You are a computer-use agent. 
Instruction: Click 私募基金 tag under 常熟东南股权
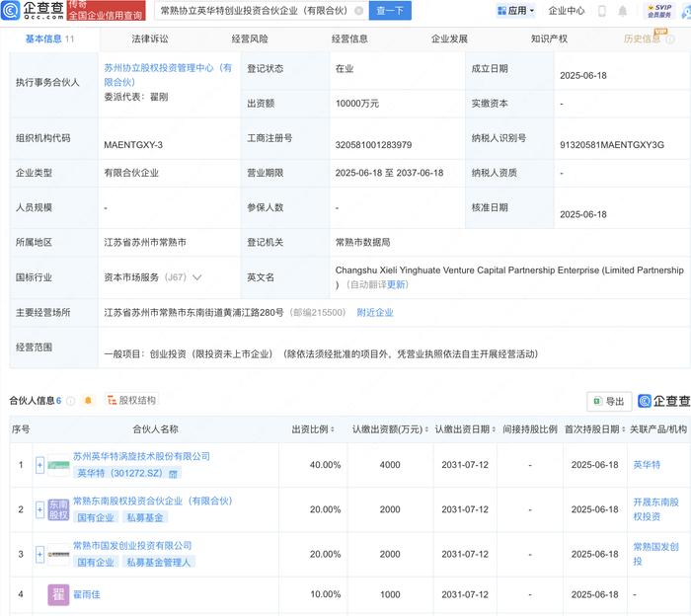click(x=145, y=517)
